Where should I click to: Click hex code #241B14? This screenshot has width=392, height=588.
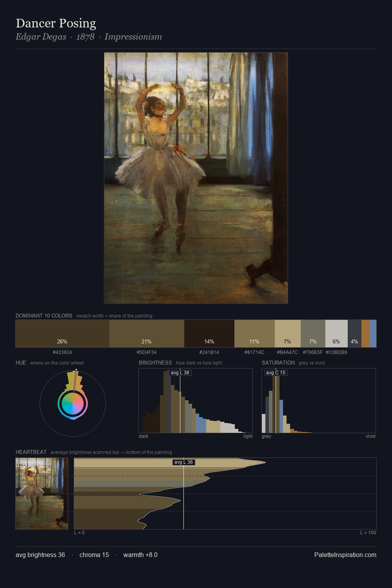click(x=209, y=352)
